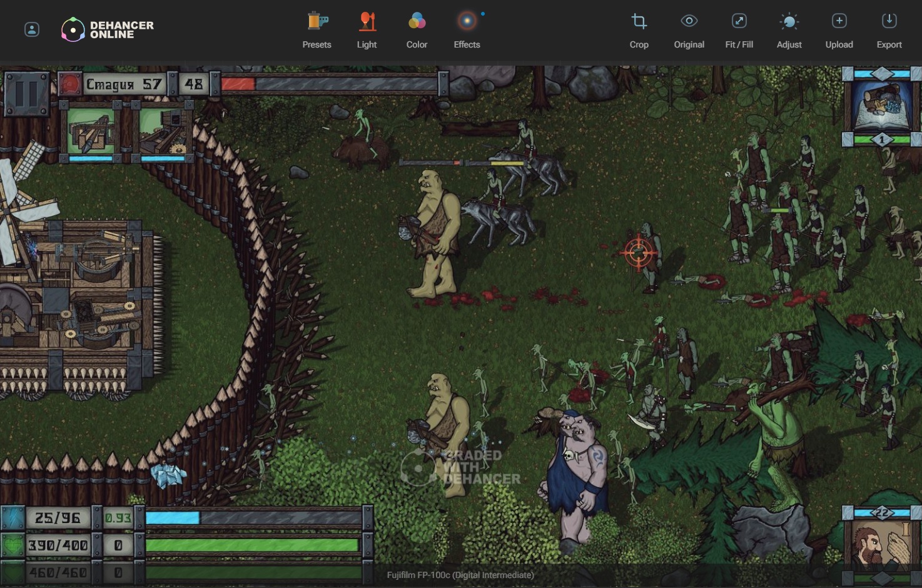Screen dimensions: 922x588
Task: Click the "Cmagus 57" stage label
Action: tap(124, 84)
